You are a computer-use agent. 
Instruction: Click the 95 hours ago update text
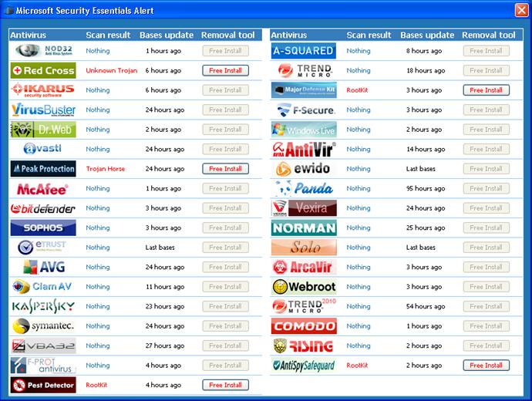click(x=426, y=189)
